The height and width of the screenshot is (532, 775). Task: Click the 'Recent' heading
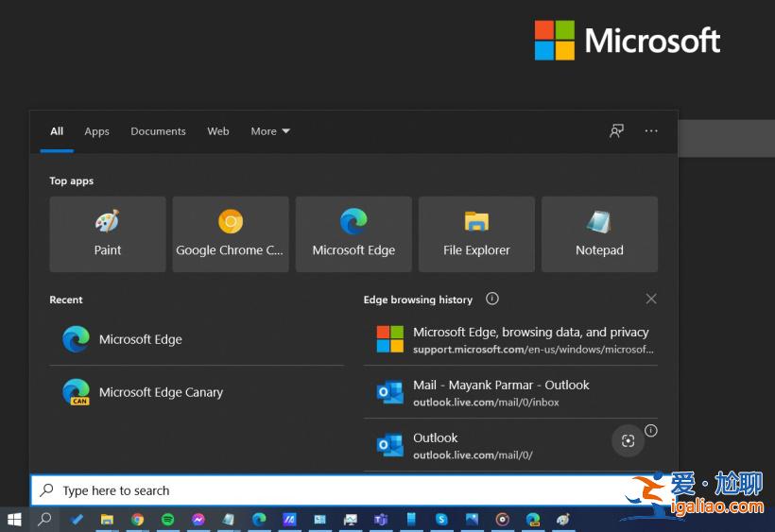(66, 300)
